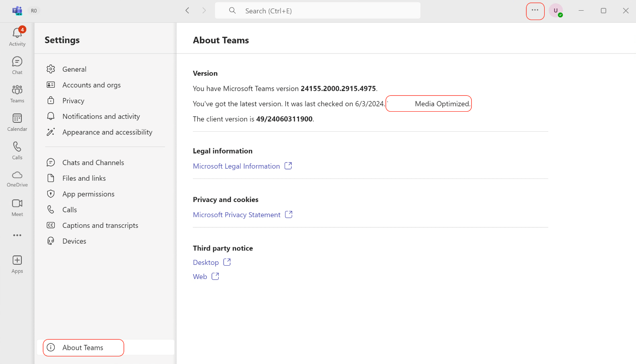
Task: Click the Apps plus icon
Action: (17, 263)
